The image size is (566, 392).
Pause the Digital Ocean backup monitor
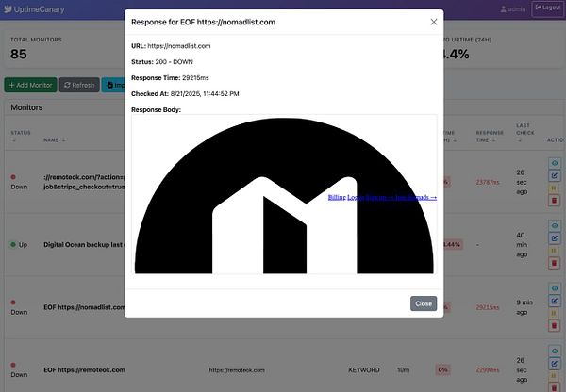click(555, 251)
